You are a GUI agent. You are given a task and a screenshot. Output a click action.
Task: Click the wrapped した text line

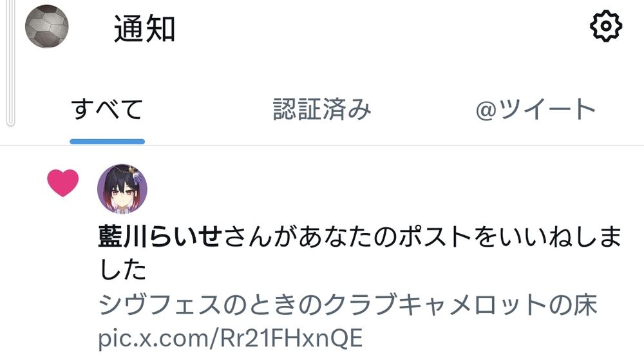[x=123, y=269]
